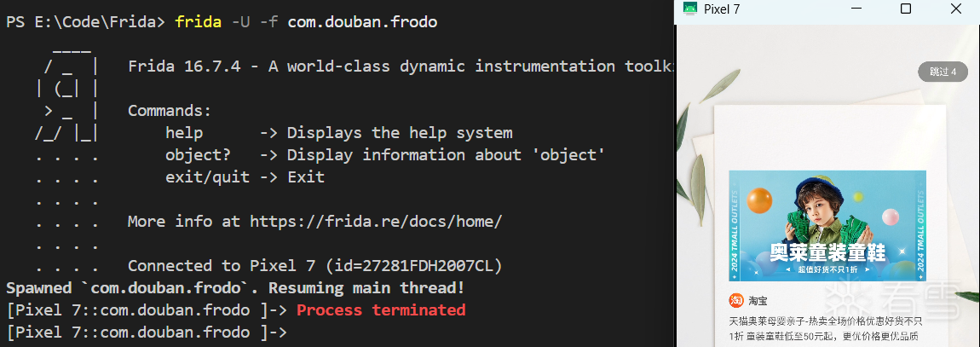Click the Taobao orange logo icon
The height and width of the screenshot is (347, 980).
(x=736, y=300)
